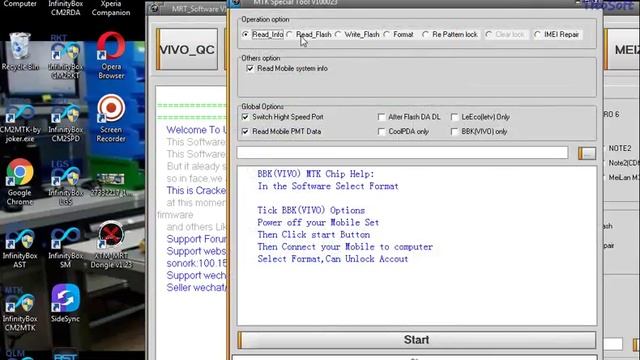This screenshot has height=360, width=640.
Task: Enable CoolPDA only checkbox
Action: pos(381,131)
